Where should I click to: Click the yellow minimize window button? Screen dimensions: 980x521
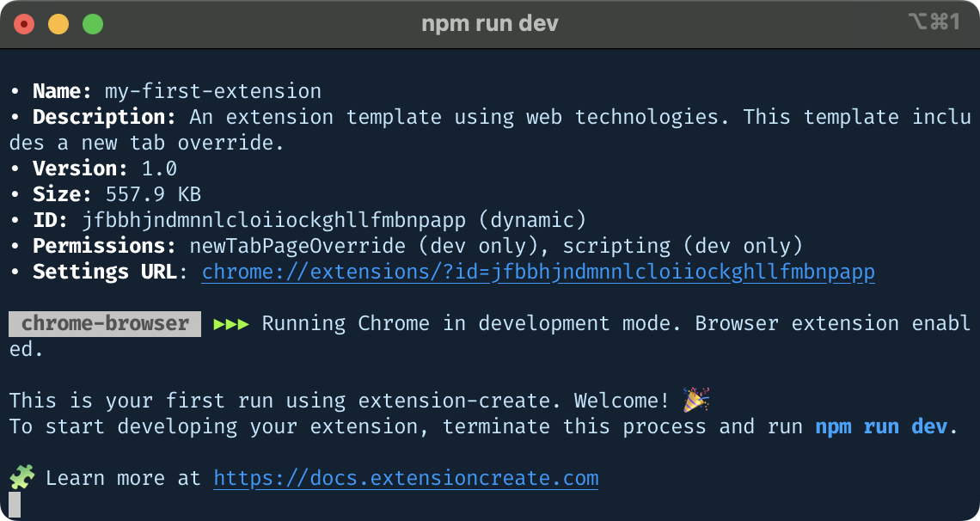click(58, 24)
